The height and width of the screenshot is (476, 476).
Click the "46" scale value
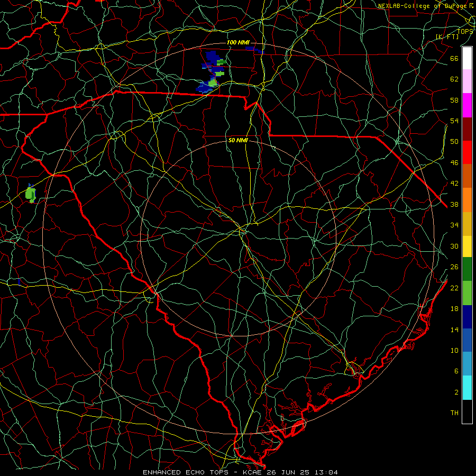pos(454,163)
